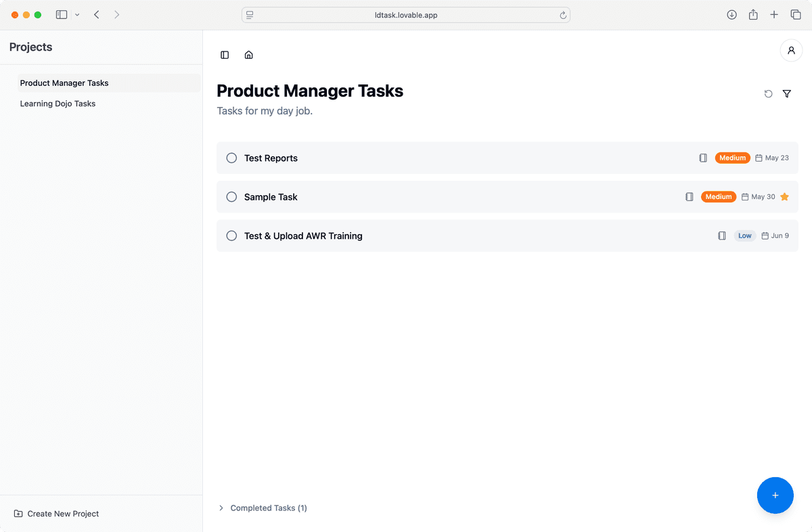
Task: Click the May 23 due date
Action: click(777, 158)
